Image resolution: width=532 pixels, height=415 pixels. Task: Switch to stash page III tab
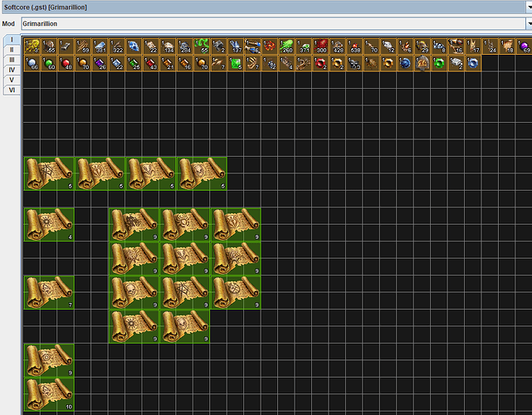click(12, 60)
